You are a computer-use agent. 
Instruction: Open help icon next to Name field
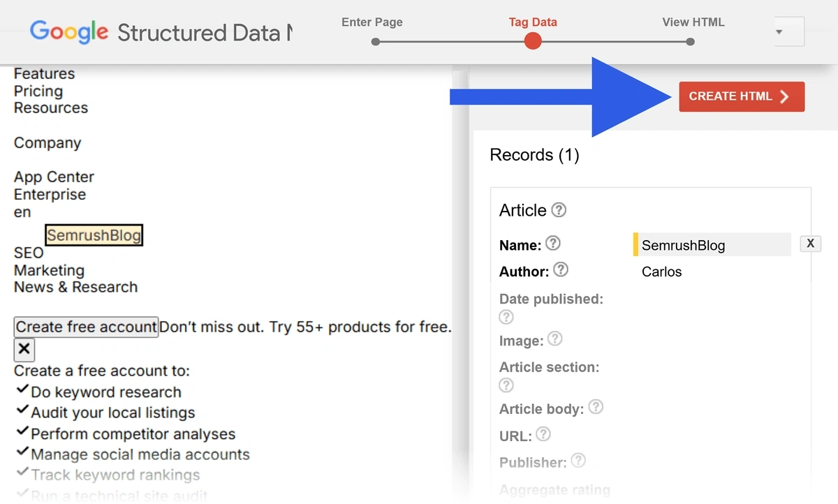point(553,244)
